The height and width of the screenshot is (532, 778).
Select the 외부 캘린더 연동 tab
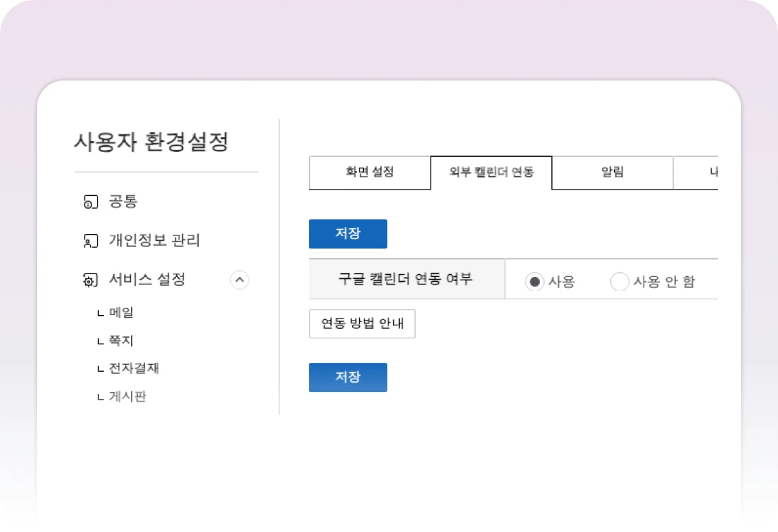click(491, 173)
